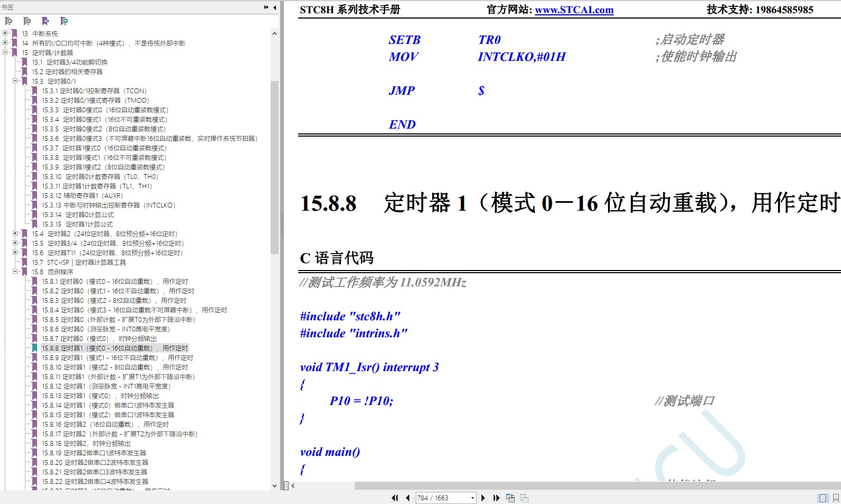The image size is (841, 504).
Task: Collapse section 15.8 范例程序 node
Action: pyautogui.click(x=15, y=272)
